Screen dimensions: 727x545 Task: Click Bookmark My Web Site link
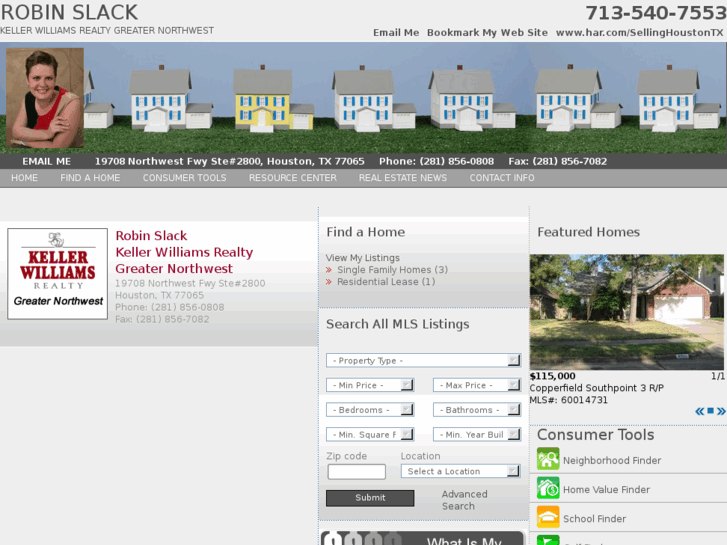[x=487, y=32]
